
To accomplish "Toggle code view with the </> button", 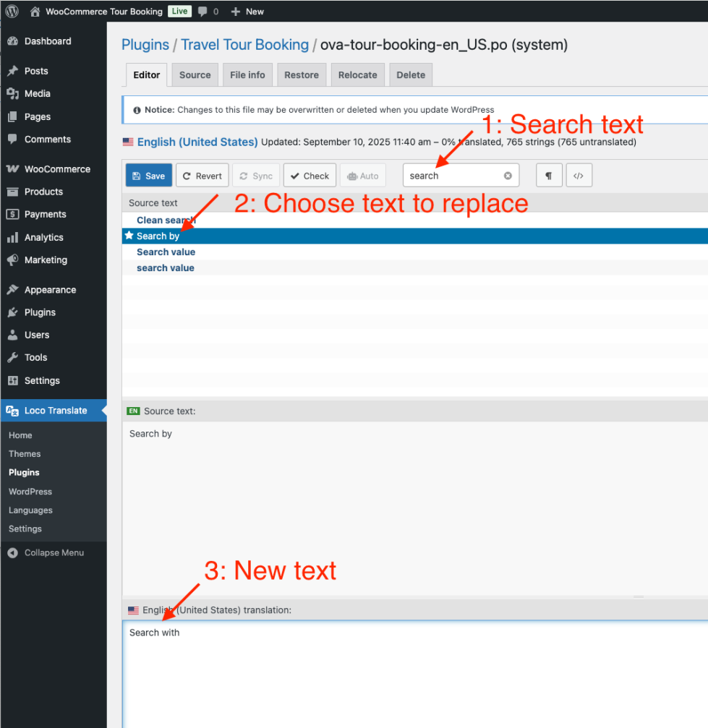I will (579, 176).
